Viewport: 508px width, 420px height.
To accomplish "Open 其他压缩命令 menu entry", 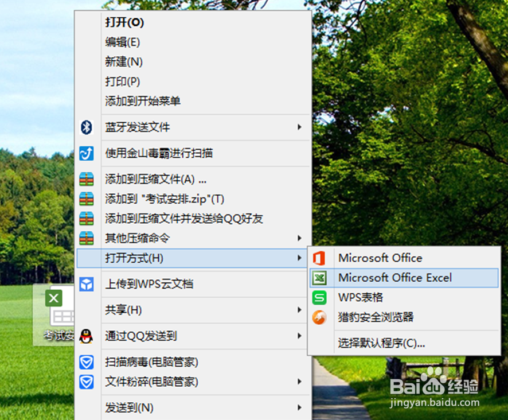I will pos(193,238).
